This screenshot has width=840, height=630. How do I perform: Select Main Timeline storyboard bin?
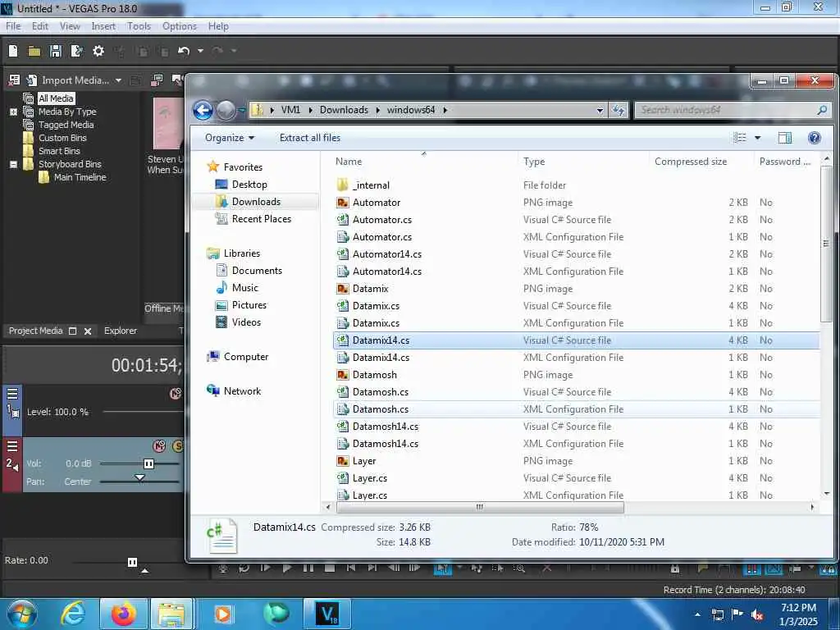[x=80, y=177]
